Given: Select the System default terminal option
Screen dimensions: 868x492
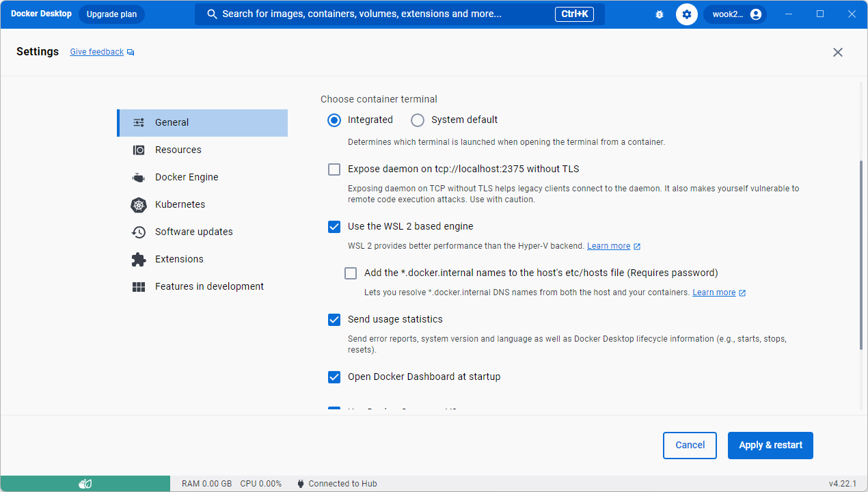Looking at the screenshot, I should tap(418, 120).
